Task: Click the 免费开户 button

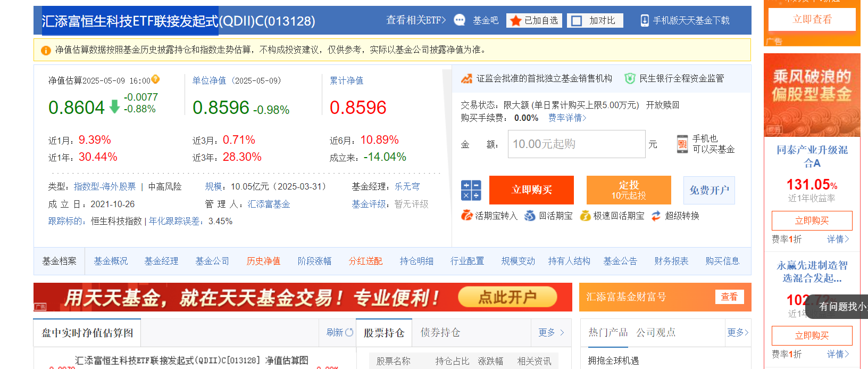Action: pos(709,190)
